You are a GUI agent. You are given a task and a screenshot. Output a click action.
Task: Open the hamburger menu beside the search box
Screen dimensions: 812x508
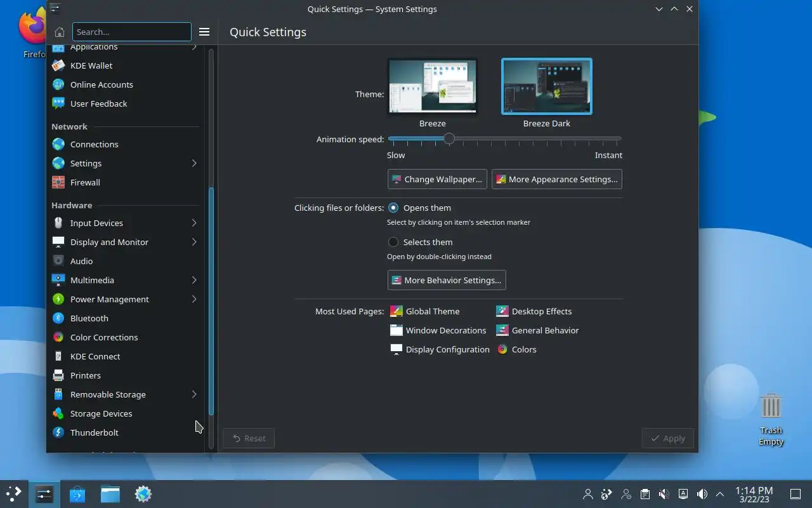(x=204, y=32)
